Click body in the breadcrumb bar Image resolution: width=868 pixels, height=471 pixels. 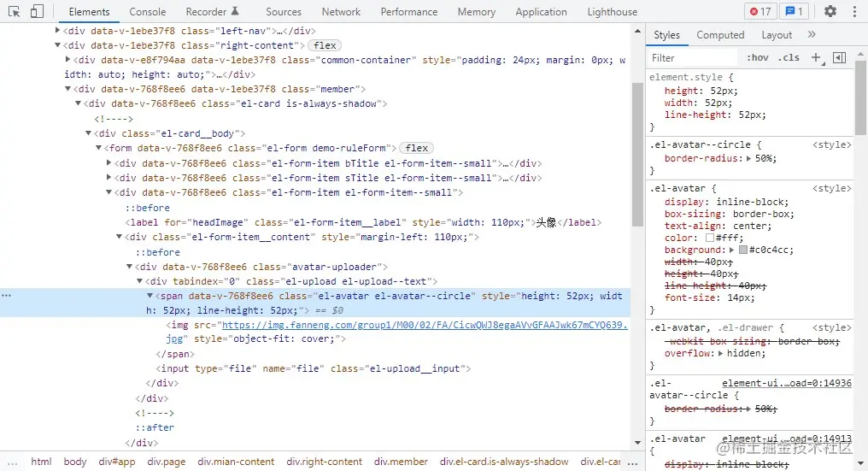pos(74,462)
